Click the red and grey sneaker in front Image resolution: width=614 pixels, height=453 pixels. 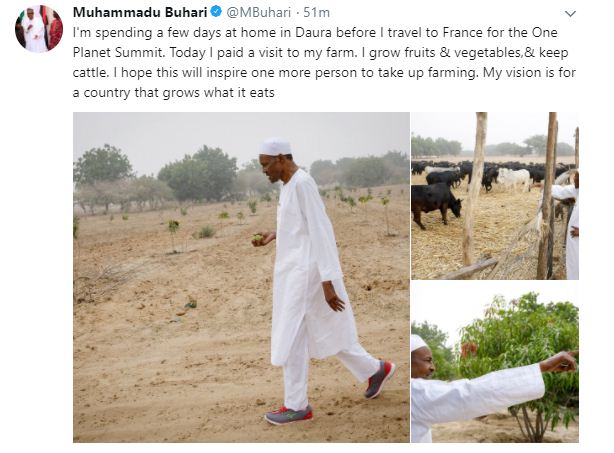pos(288,415)
